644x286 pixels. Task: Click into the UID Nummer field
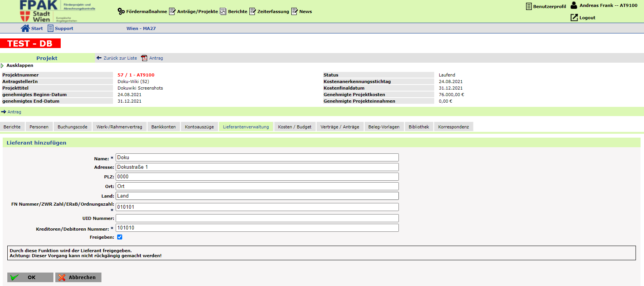[257, 218]
